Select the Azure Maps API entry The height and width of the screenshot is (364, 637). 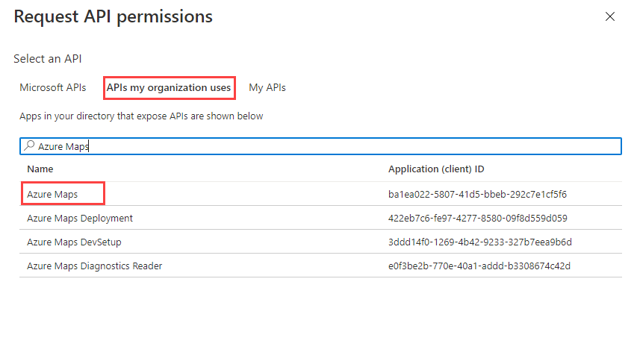(53, 194)
